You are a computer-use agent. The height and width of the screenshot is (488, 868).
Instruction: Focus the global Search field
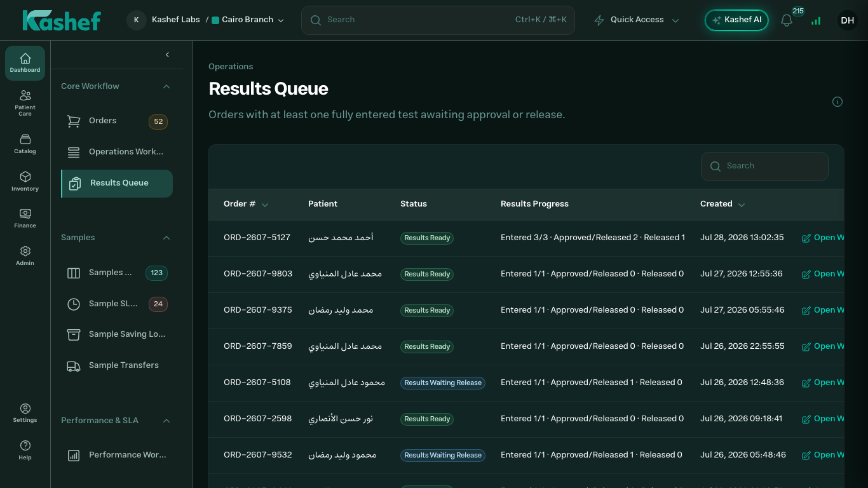tap(438, 20)
